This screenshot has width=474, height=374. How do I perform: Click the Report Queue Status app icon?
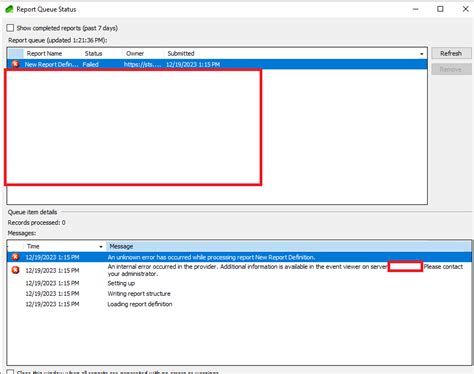click(x=9, y=9)
